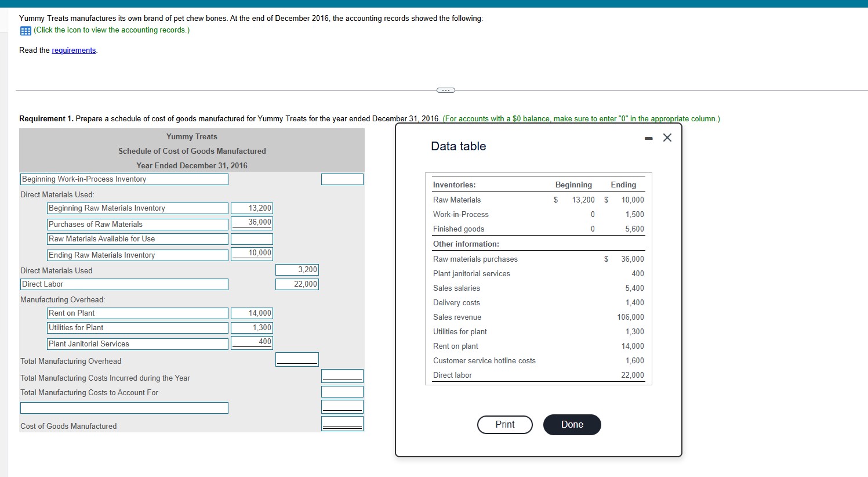The image size is (868, 477).
Task: Click "Delivery costs" in data table
Action: (x=456, y=302)
